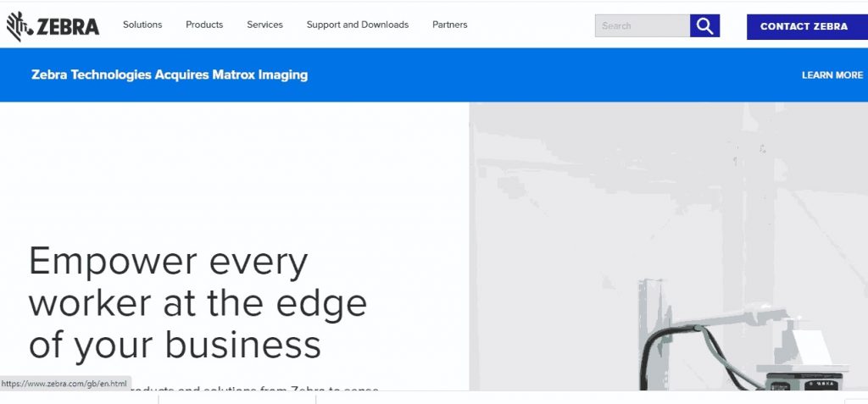Expand the Partners navigation menu
The height and width of the screenshot is (404, 868).
449,25
